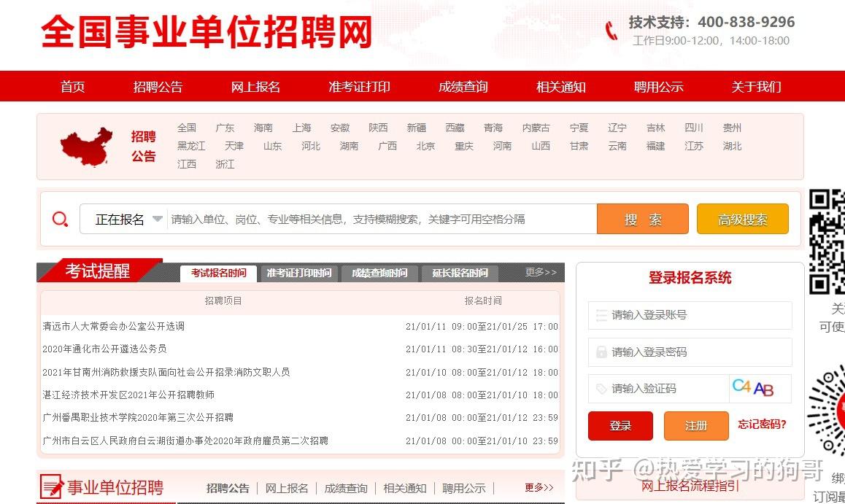Open 准考证打印 navigation item
845x504 pixels.
359,87
